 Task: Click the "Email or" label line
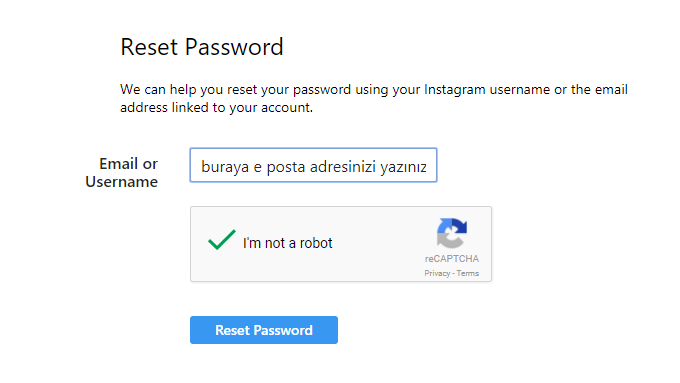[x=128, y=164]
